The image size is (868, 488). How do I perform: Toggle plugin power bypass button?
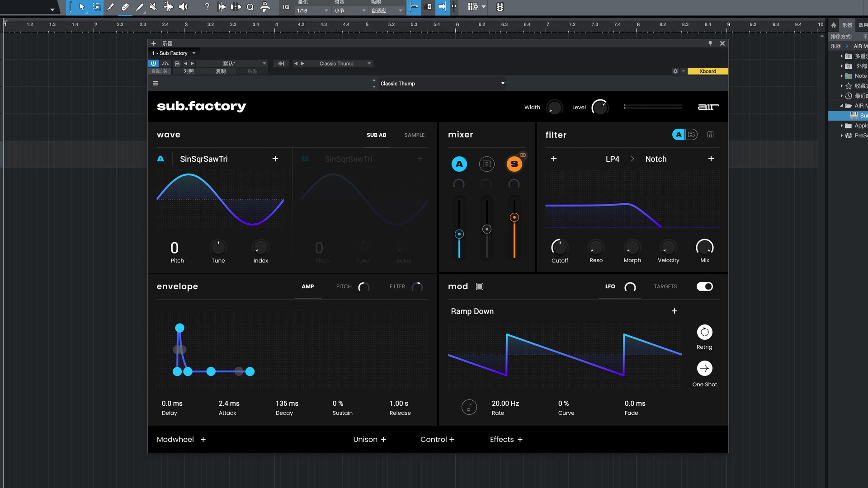click(153, 64)
